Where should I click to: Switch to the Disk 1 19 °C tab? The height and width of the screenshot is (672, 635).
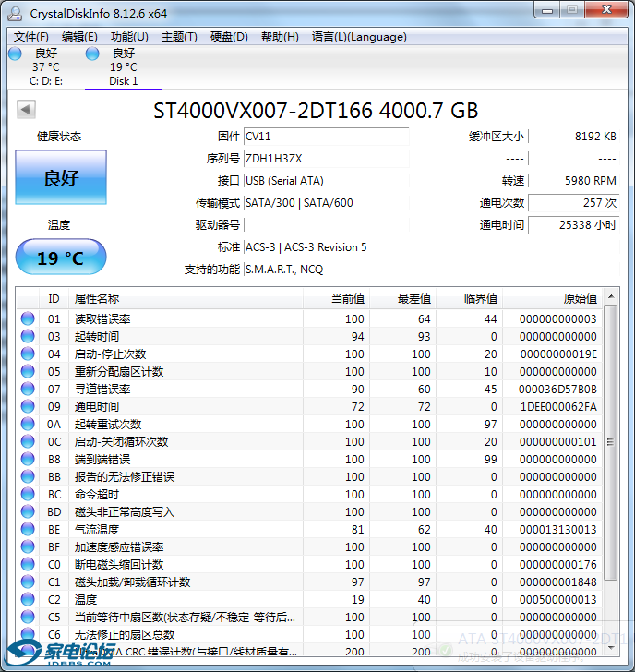pyautogui.click(x=124, y=67)
